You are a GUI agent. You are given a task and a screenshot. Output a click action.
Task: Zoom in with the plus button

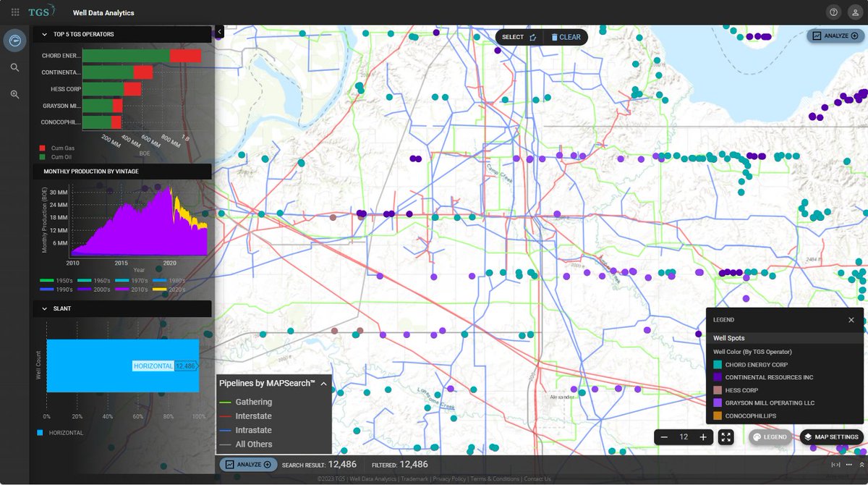(703, 437)
